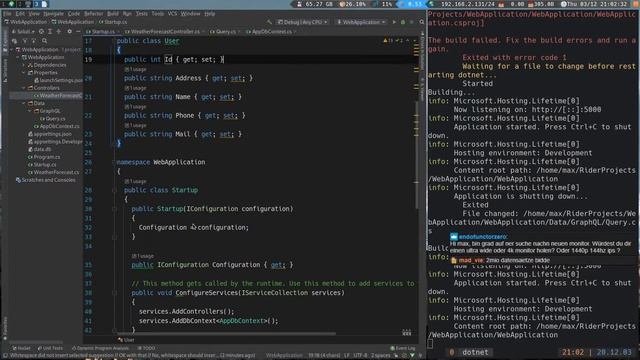Open Dynamic Program Analysis tool window
Image resolution: width=640 pixels, height=360 pixels.
(x=100, y=349)
